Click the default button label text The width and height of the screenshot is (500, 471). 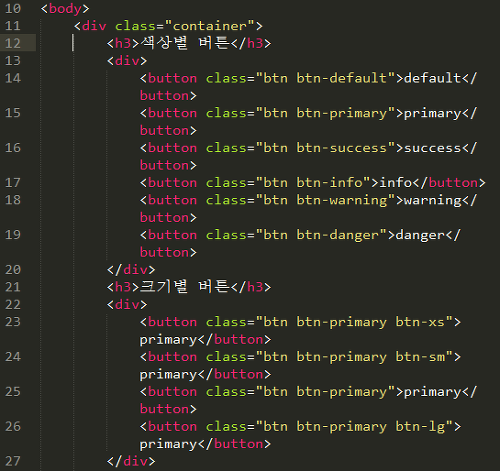433,78
